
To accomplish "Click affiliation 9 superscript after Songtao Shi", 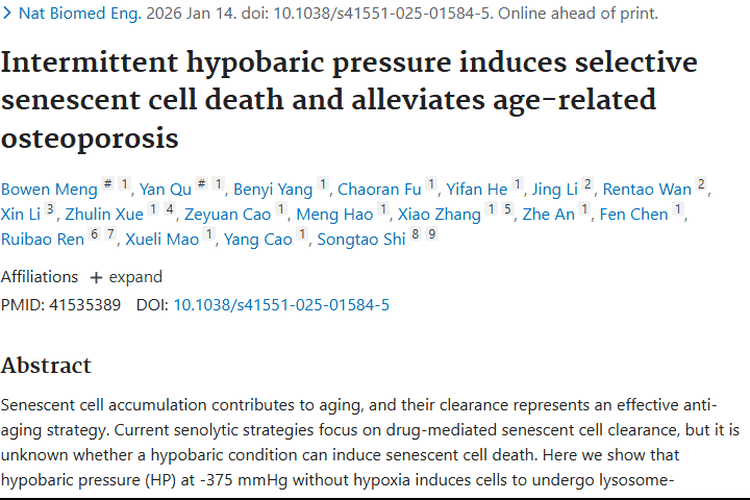I will click(432, 235).
